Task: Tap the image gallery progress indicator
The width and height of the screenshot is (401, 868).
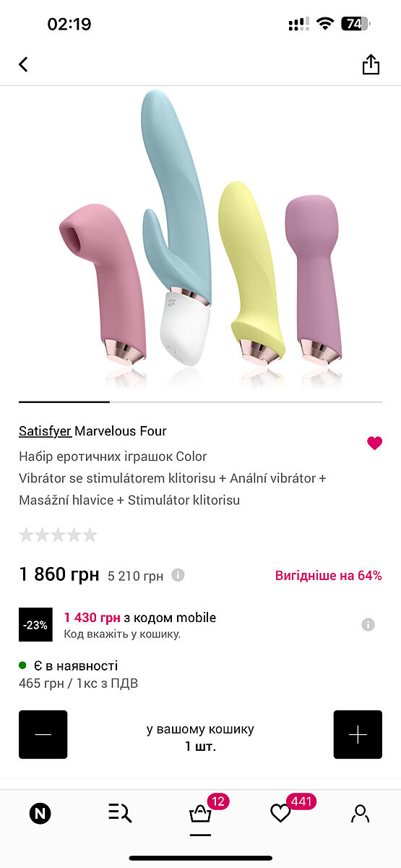Action: pos(200,401)
